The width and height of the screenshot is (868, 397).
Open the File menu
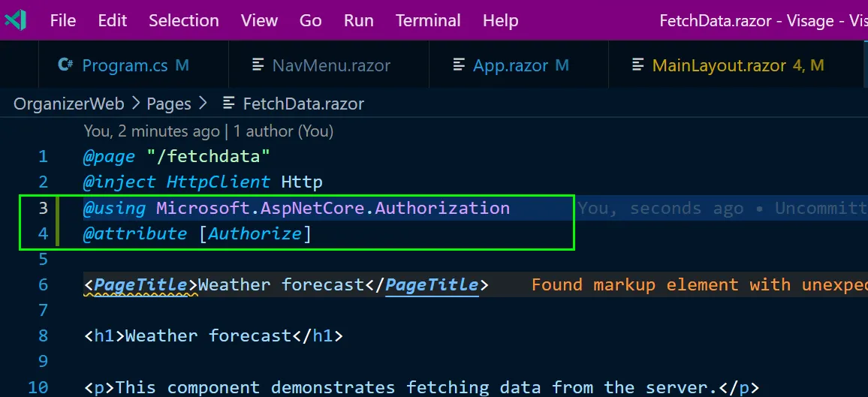(63, 20)
